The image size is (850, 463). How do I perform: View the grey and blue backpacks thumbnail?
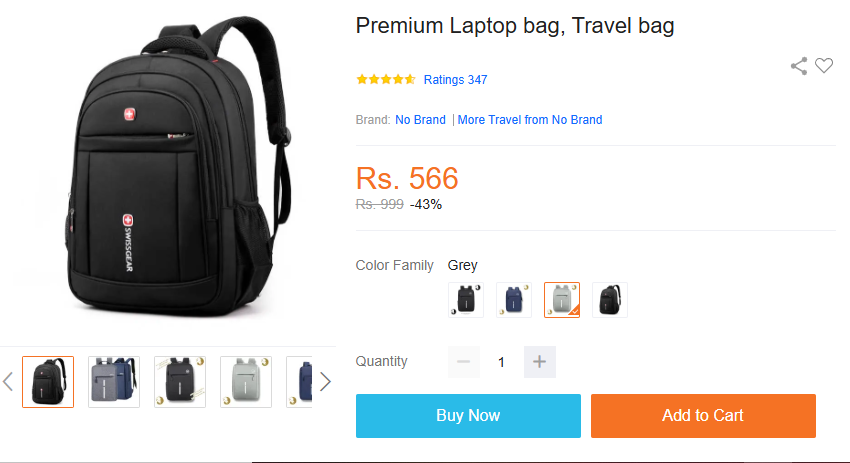point(114,382)
